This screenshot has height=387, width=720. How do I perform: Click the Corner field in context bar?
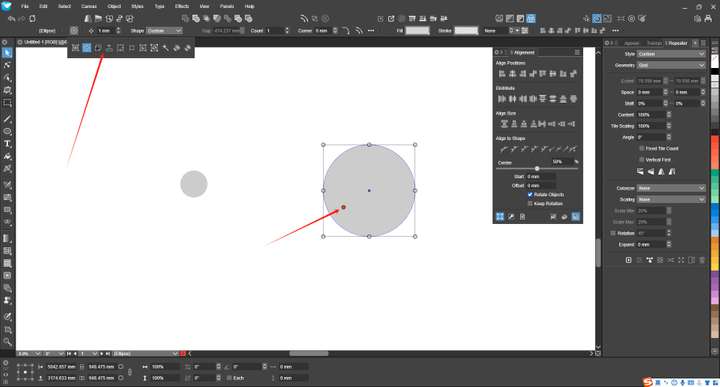coord(322,31)
